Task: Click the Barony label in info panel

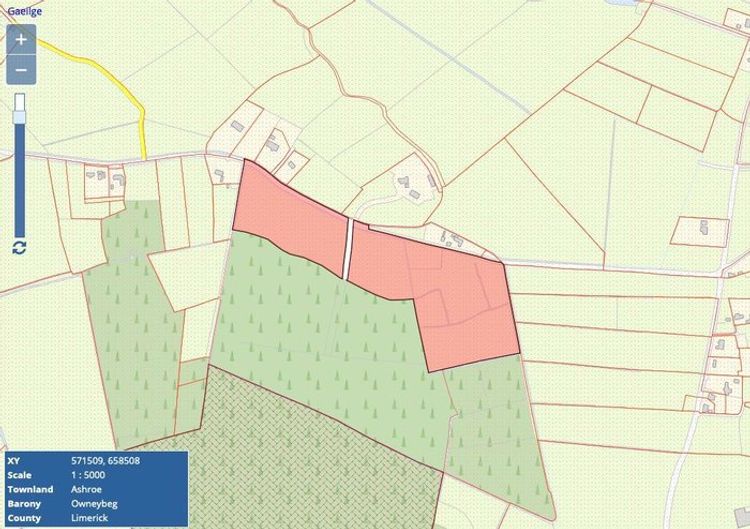Action: pos(24,504)
